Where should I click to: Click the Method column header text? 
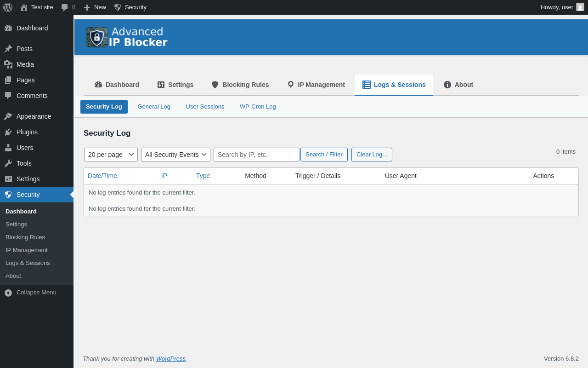[255, 176]
